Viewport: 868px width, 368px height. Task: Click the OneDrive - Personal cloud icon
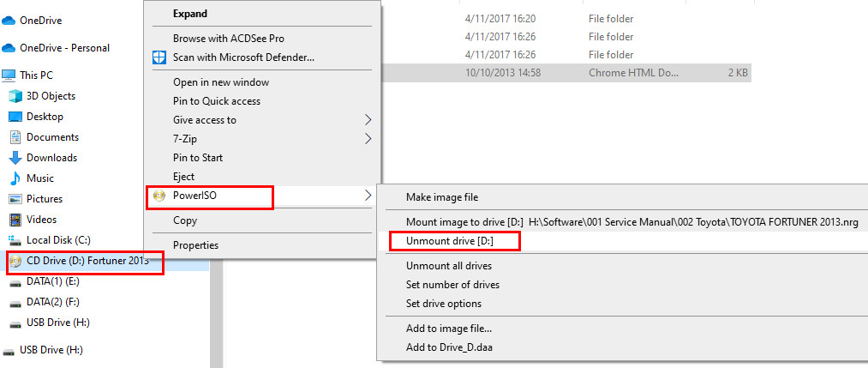pos(9,48)
